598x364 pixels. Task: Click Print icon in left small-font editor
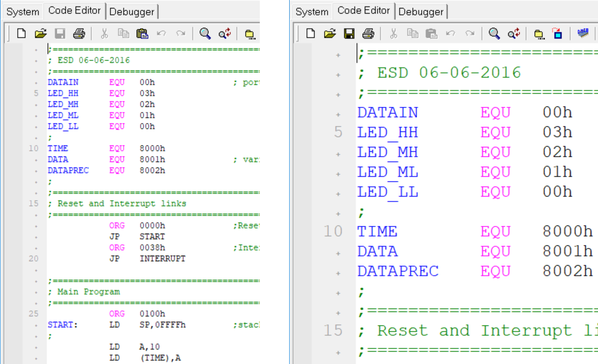click(x=79, y=33)
